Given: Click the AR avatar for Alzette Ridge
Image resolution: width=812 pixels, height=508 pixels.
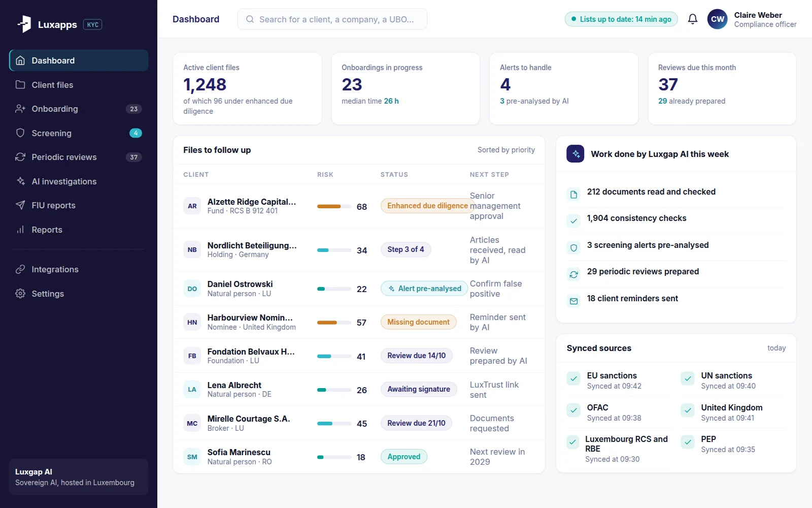Looking at the screenshot, I should coord(192,206).
